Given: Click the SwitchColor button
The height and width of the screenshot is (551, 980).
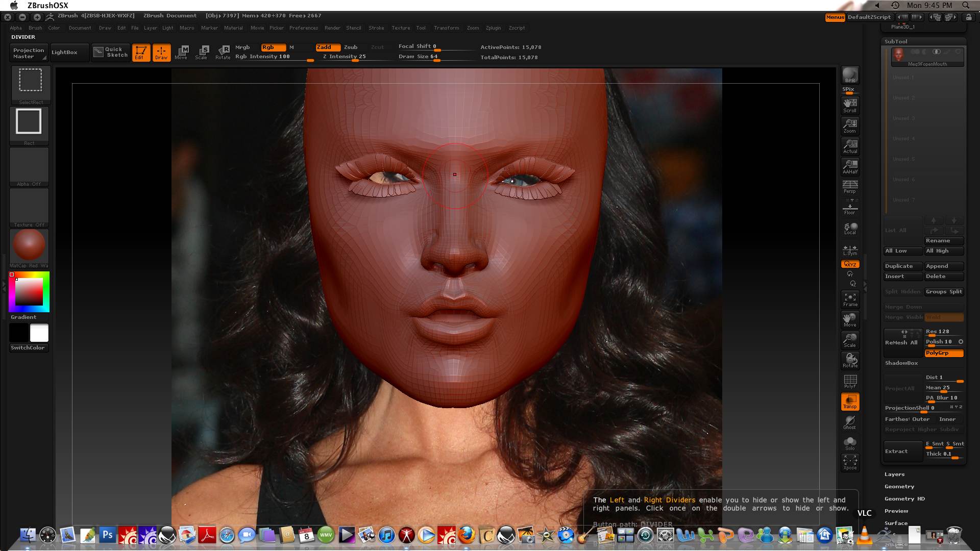Looking at the screenshot, I should pos(28,348).
